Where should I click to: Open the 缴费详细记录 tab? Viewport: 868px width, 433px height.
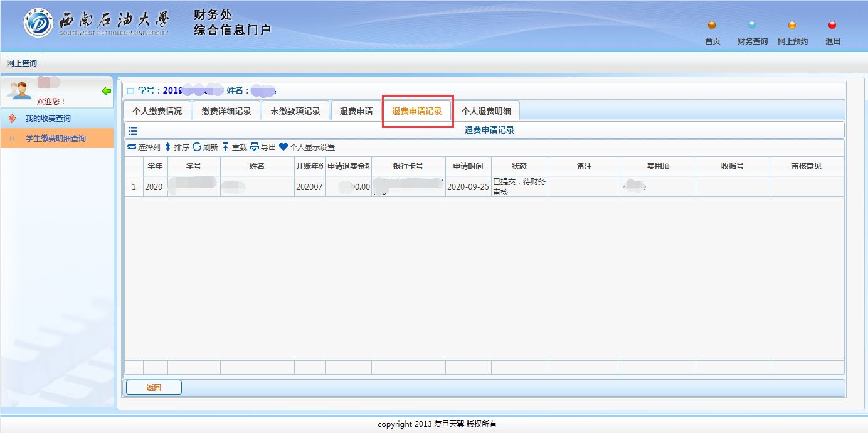226,111
